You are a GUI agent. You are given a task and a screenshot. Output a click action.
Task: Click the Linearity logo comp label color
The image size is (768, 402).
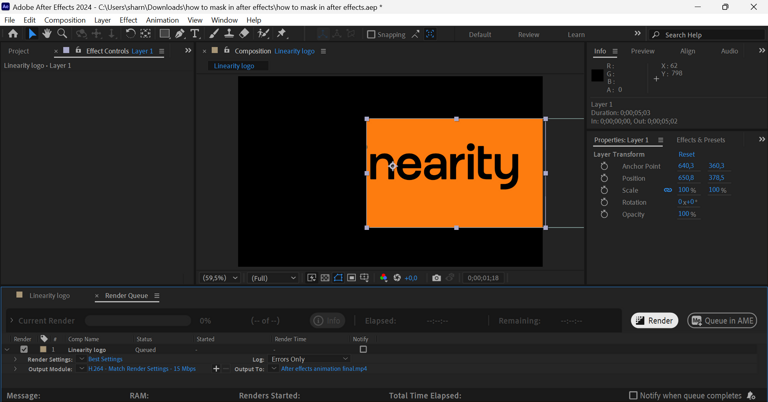43,350
